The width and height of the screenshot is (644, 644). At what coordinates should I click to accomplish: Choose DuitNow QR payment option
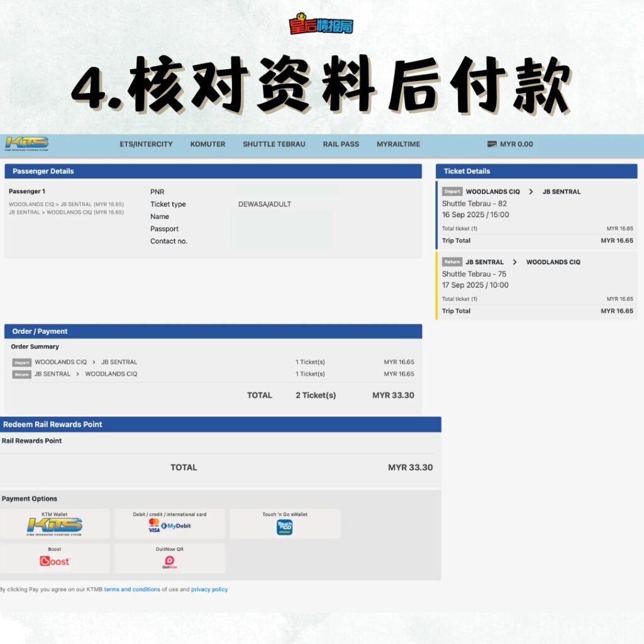(x=169, y=558)
